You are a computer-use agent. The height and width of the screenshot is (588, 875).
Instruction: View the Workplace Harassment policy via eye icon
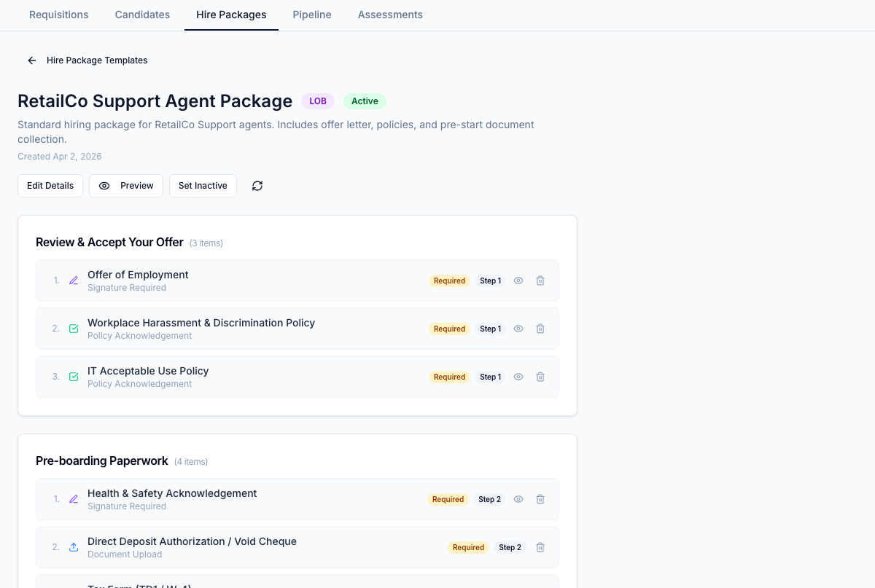518,329
